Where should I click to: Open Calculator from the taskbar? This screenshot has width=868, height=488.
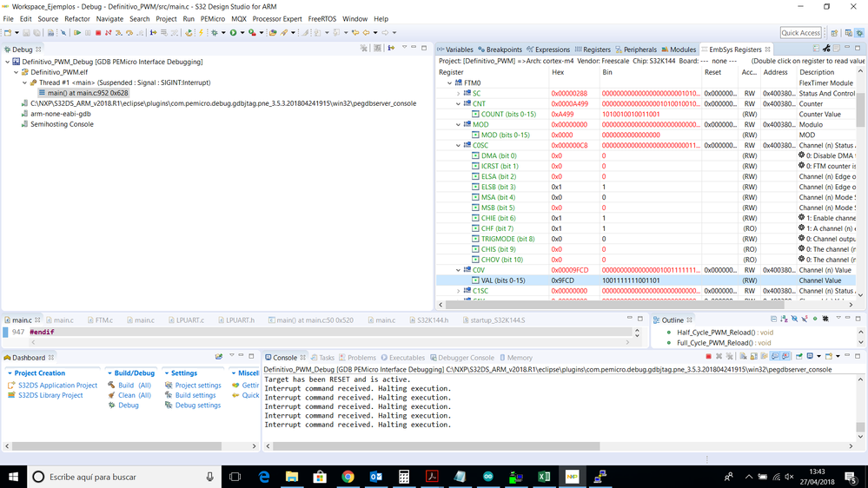(403, 477)
